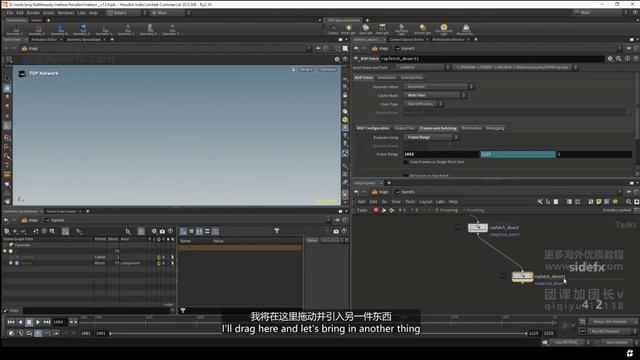Open the Cook Type dropdown

pyautogui.click(x=423, y=104)
